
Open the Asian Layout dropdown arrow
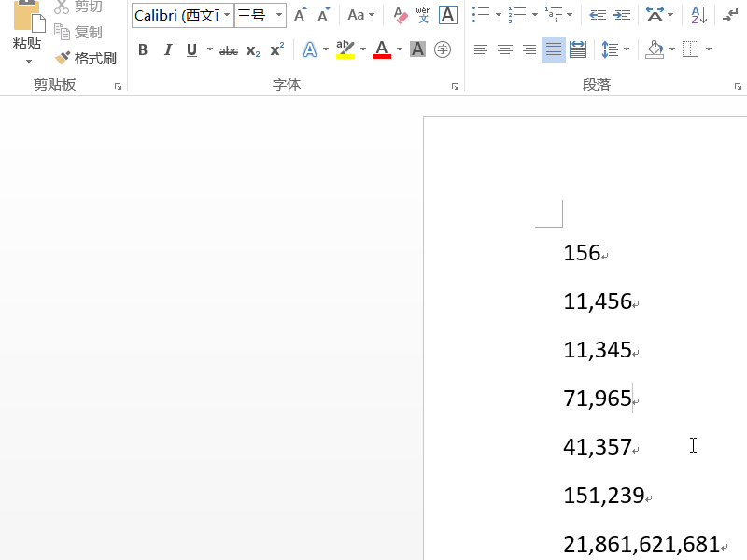pos(670,15)
